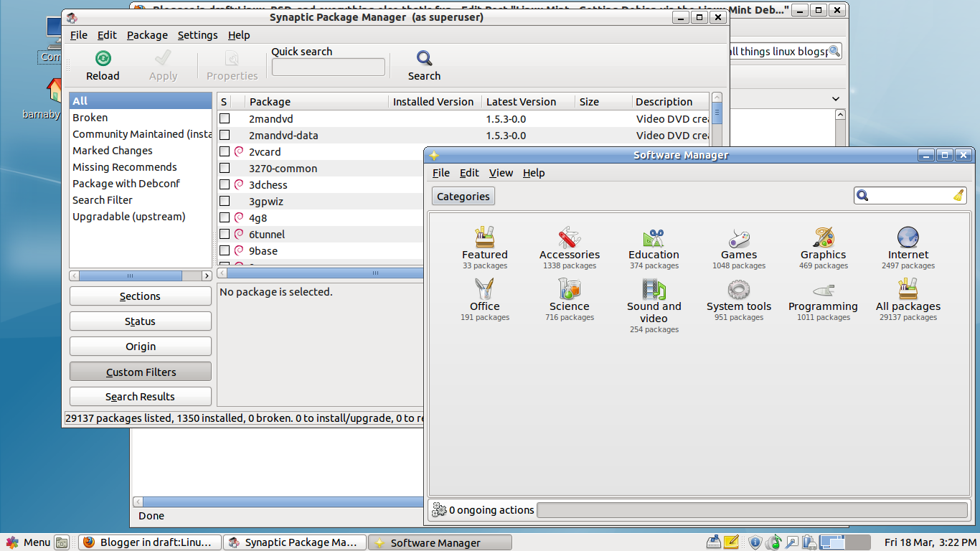Image resolution: width=980 pixels, height=551 pixels.
Task: Open the Accessories category
Action: click(570, 248)
